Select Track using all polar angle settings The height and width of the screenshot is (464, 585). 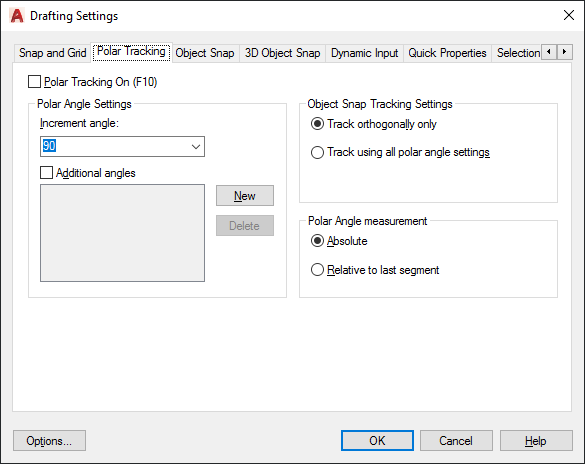click(x=317, y=152)
